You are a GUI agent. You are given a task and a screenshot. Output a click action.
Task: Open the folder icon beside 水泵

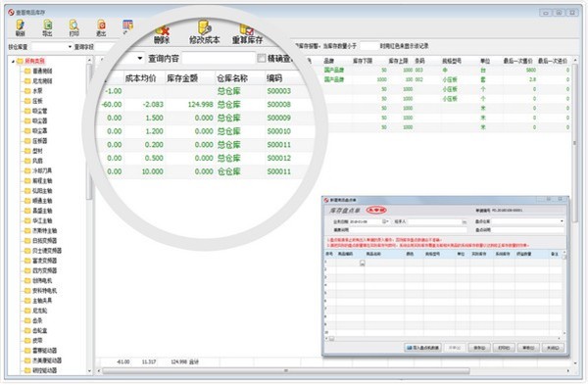[x=27, y=91]
